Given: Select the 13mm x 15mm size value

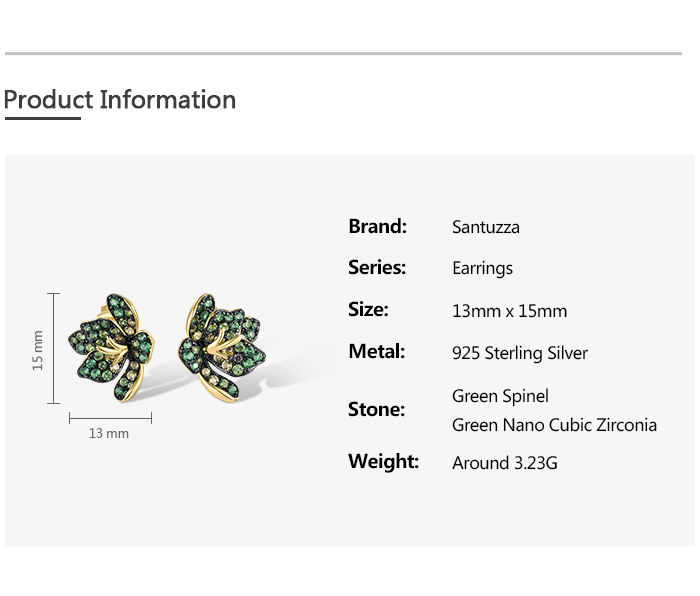Looking at the screenshot, I should tap(509, 311).
